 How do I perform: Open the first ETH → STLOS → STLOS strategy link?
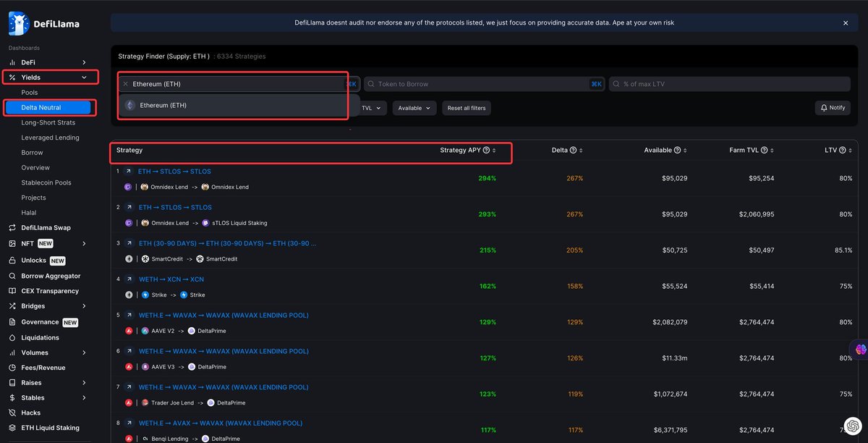click(x=174, y=172)
